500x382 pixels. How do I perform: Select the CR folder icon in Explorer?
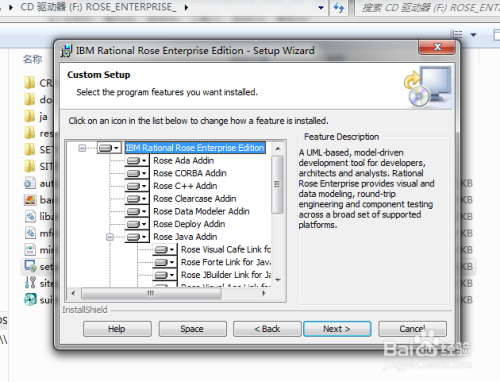29,82
